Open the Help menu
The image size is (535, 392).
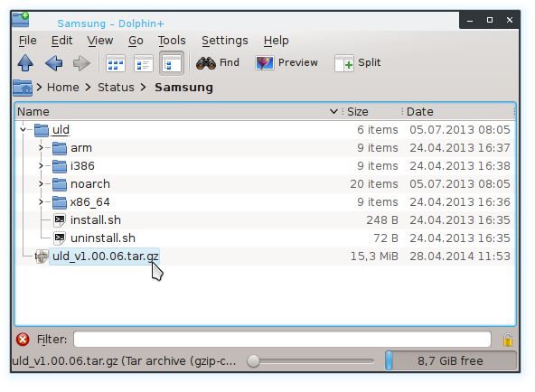pyautogui.click(x=276, y=41)
